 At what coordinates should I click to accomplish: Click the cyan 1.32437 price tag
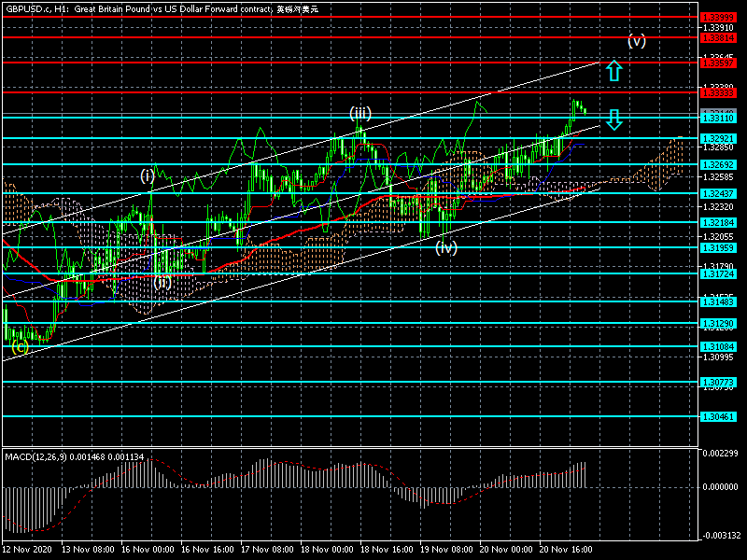pyautogui.click(x=718, y=194)
